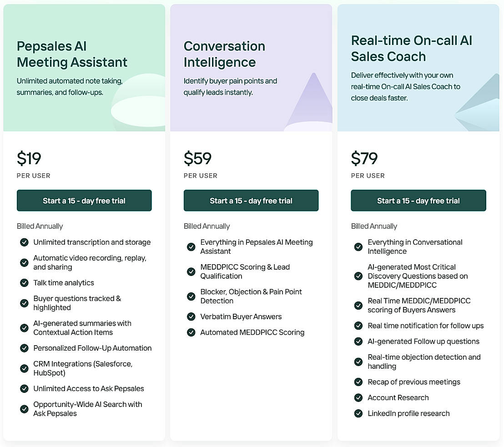The image size is (504, 447).
Task: Click checkmark beside Automated MEDDPICC Scoring
Action: [x=191, y=332]
